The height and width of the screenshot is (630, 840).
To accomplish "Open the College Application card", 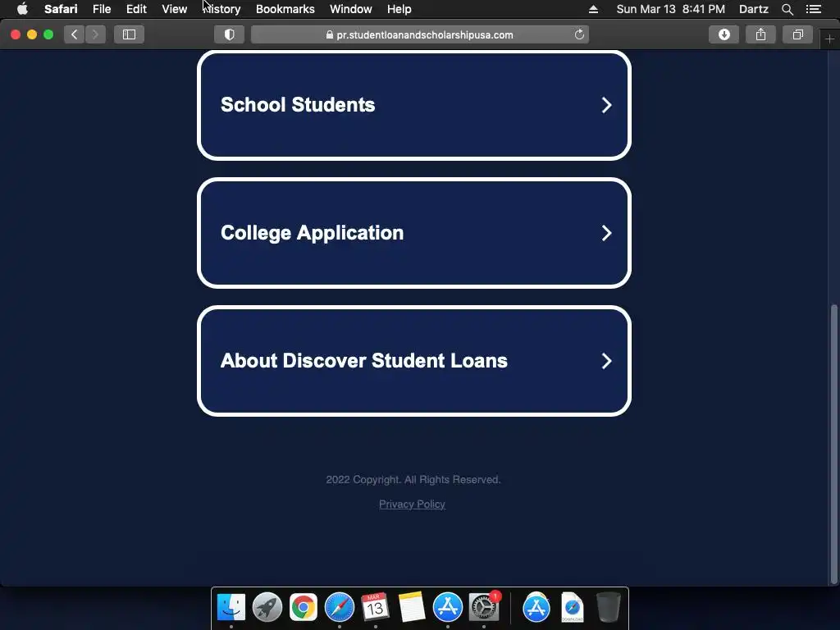I will 414,233.
